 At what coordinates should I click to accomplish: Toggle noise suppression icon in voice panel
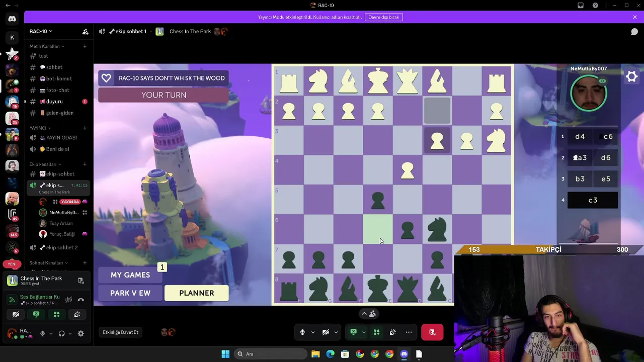[x=68, y=300]
